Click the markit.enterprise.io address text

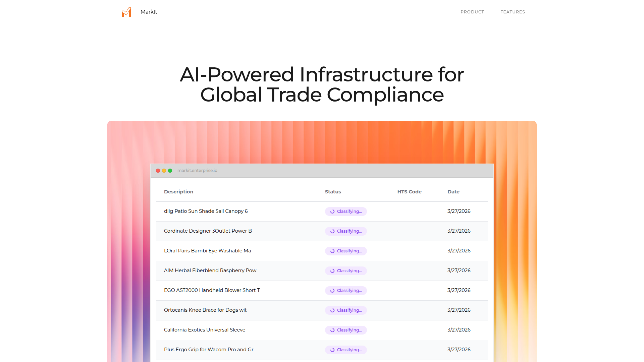click(197, 171)
